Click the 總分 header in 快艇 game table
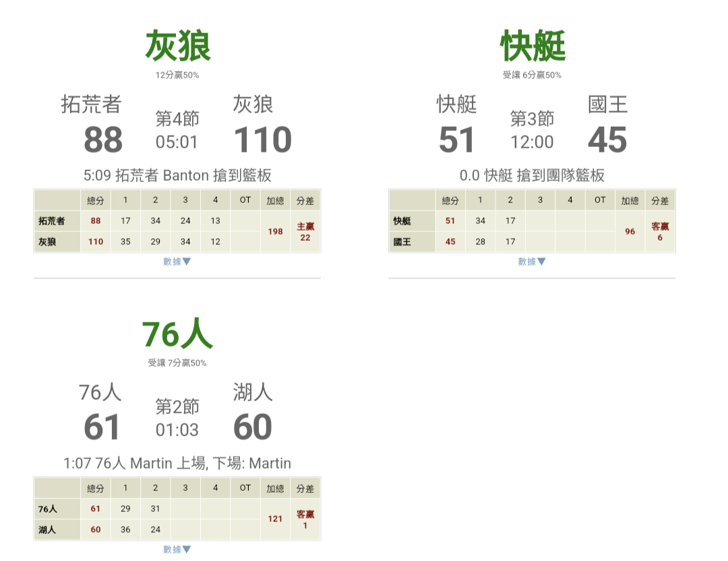Image resolution: width=728 pixels, height=561 pixels. pos(450,201)
